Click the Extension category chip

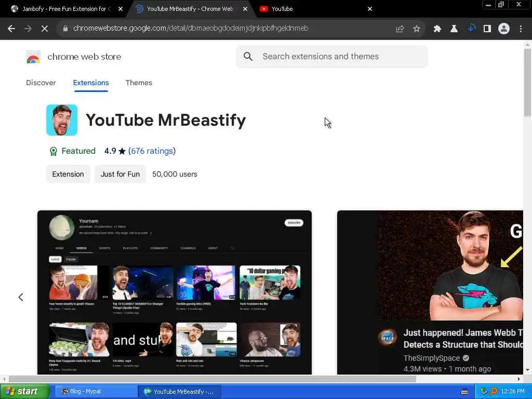tap(68, 174)
